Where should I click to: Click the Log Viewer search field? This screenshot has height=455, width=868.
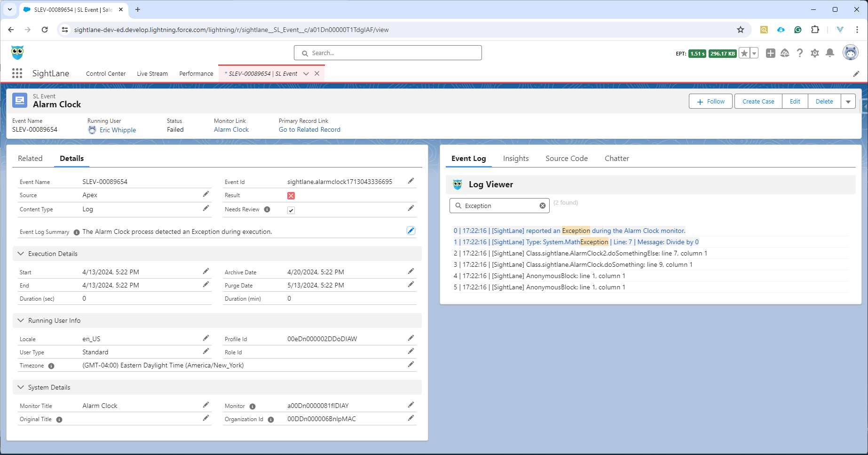(499, 206)
